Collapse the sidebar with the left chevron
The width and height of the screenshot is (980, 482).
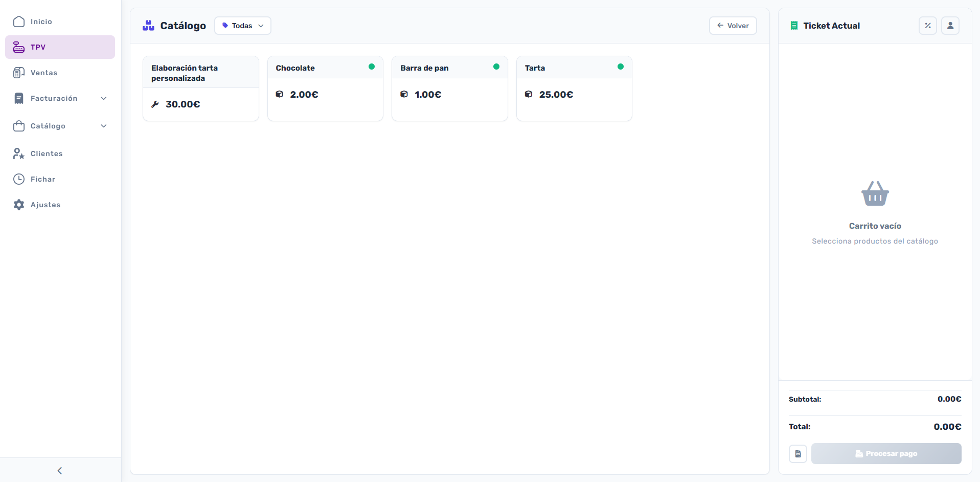click(x=60, y=471)
